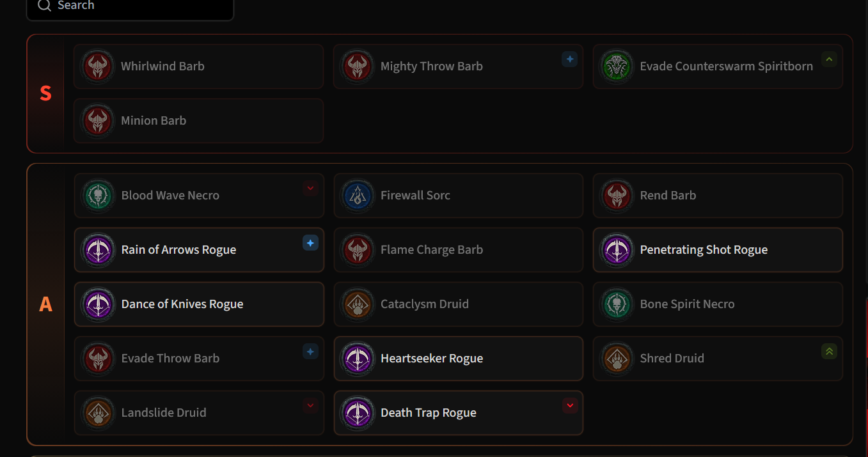Click the red down-arrow on Landslide Druid

tap(310, 405)
